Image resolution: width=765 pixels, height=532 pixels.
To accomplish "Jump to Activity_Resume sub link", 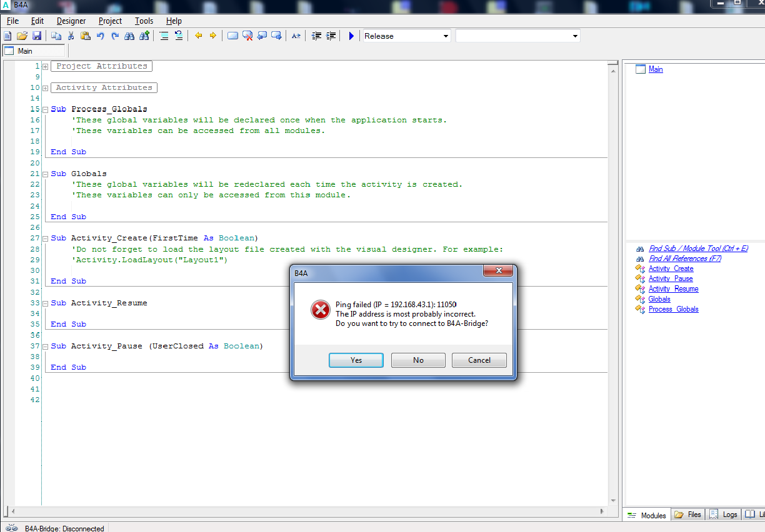I will tap(673, 289).
